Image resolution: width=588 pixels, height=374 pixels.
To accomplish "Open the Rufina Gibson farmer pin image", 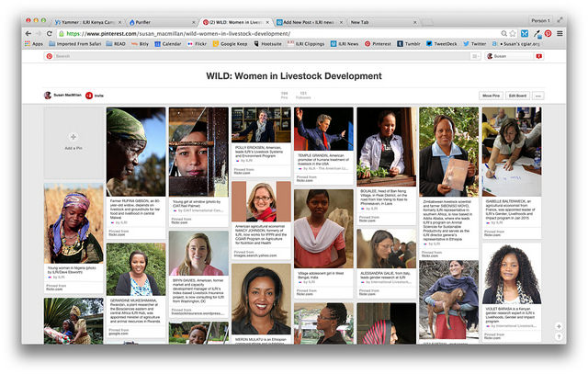I will [x=136, y=152].
